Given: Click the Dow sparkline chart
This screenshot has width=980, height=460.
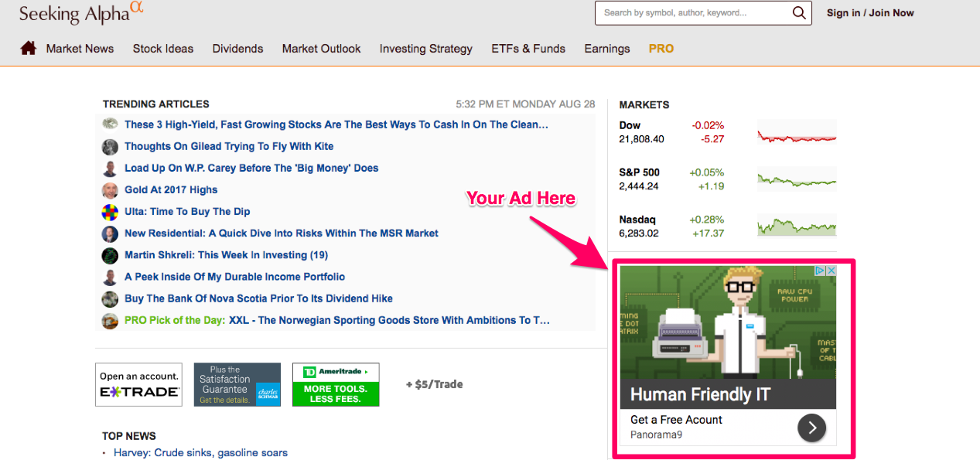Looking at the screenshot, I should [797, 133].
